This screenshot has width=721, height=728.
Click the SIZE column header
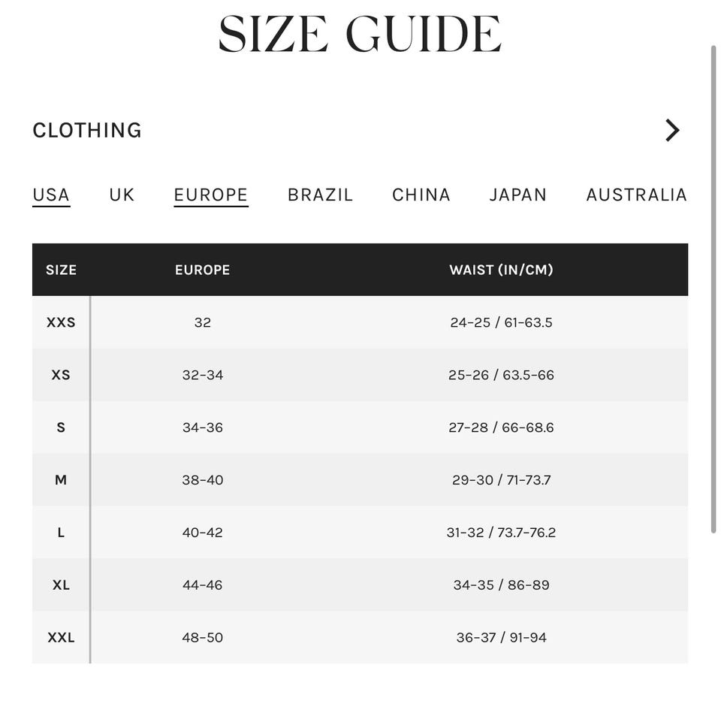pyautogui.click(x=61, y=270)
